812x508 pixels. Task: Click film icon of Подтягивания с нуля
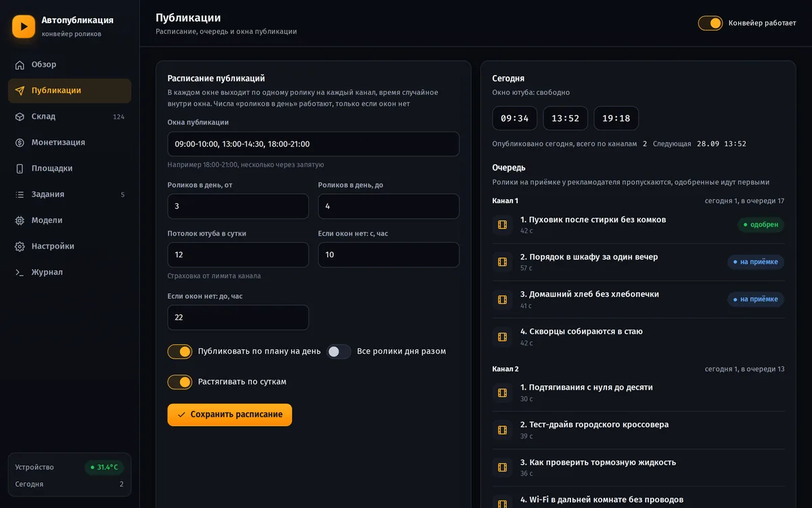click(502, 393)
